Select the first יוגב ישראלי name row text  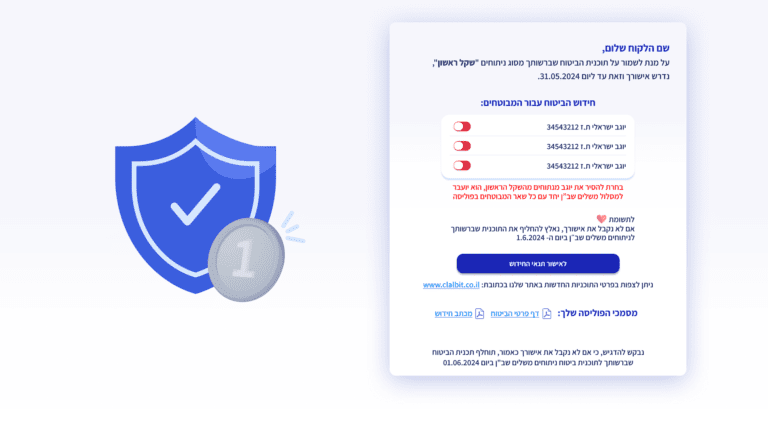(x=586, y=127)
